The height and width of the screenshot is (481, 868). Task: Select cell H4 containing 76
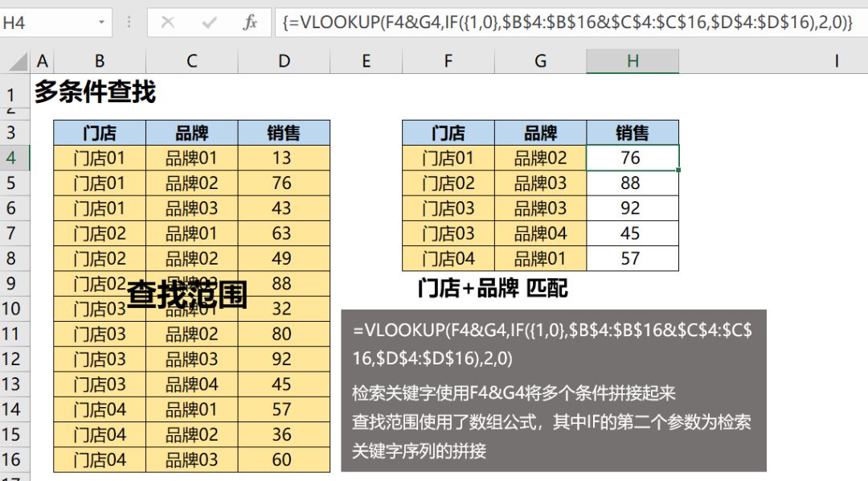[x=633, y=158]
